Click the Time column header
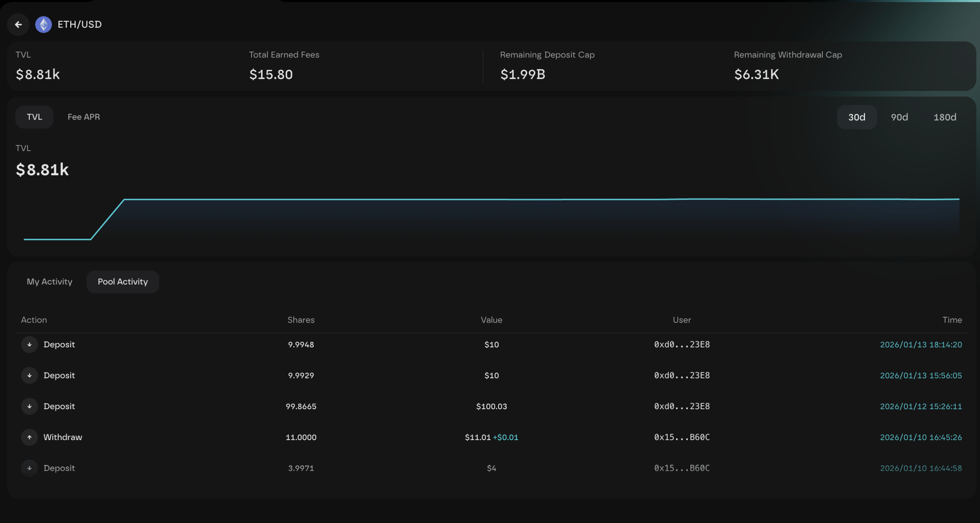 (952, 320)
